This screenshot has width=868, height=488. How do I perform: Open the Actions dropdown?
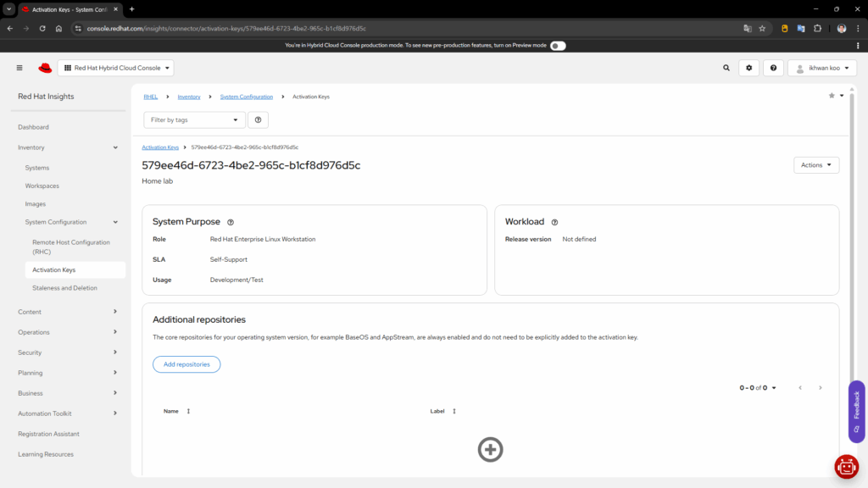coord(816,165)
